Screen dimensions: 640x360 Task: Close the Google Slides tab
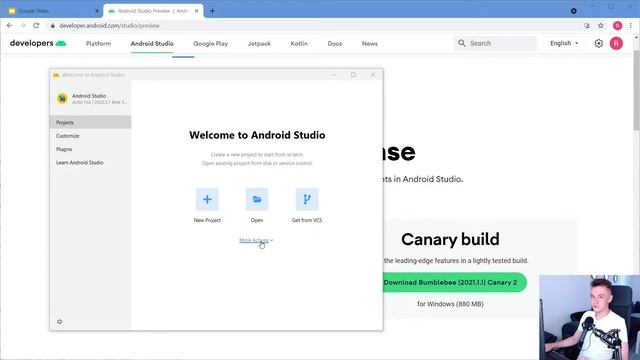click(97, 11)
